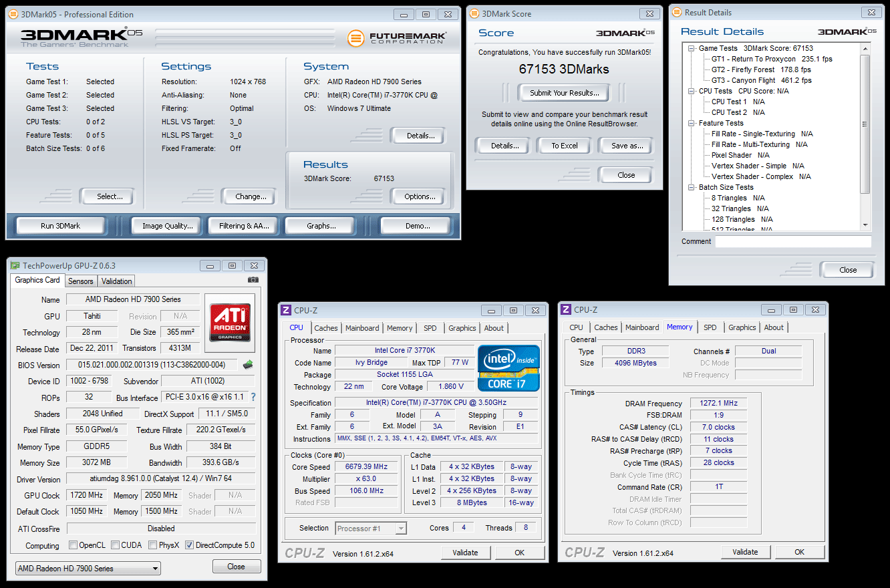Uncheck the DirectCompute 5.0 checkbox
890x588 pixels.
pyautogui.click(x=190, y=545)
